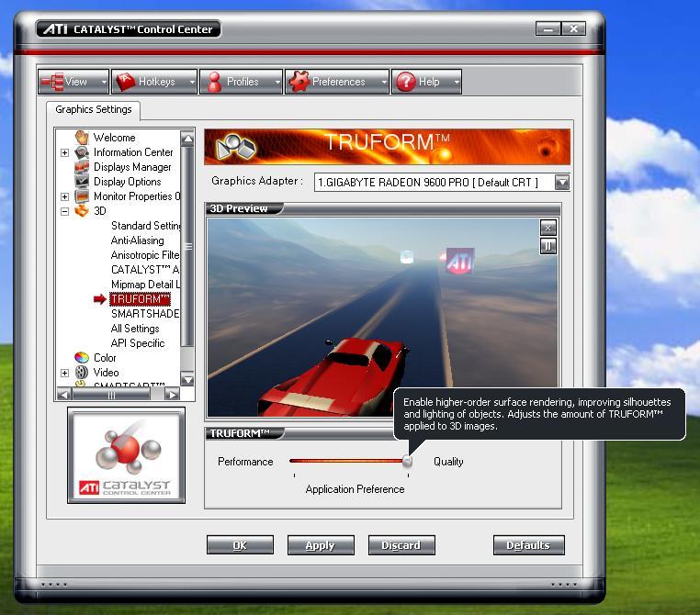Click the Preferences gear icon
700x615 pixels.
(x=299, y=82)
